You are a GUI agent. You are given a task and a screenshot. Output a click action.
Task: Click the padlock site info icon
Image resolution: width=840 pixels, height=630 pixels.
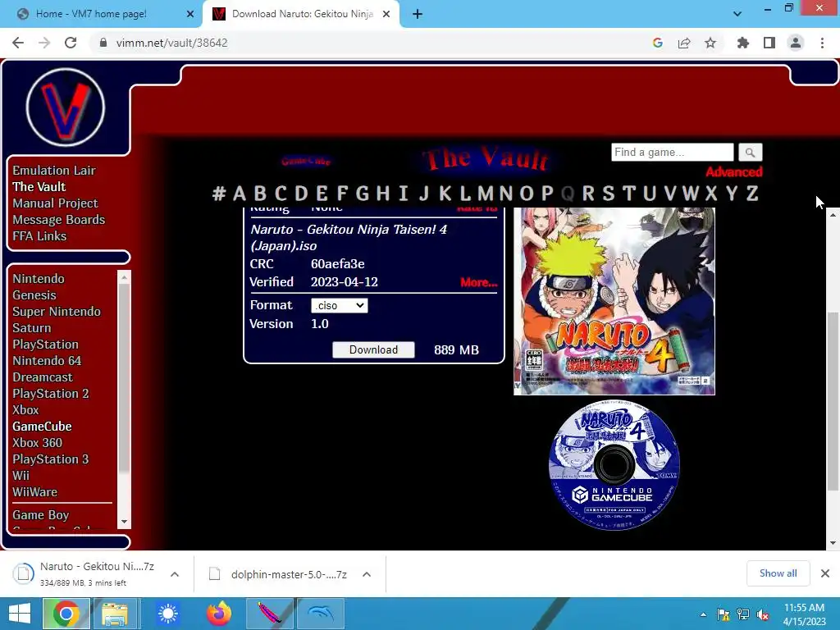pyautogui.click(x=103, y=43)
